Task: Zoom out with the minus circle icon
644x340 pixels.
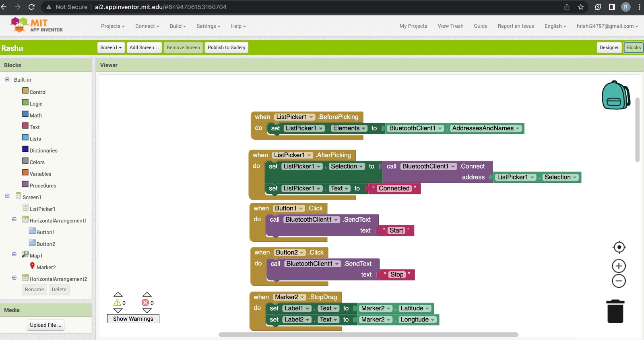Action: coord(619,281)
